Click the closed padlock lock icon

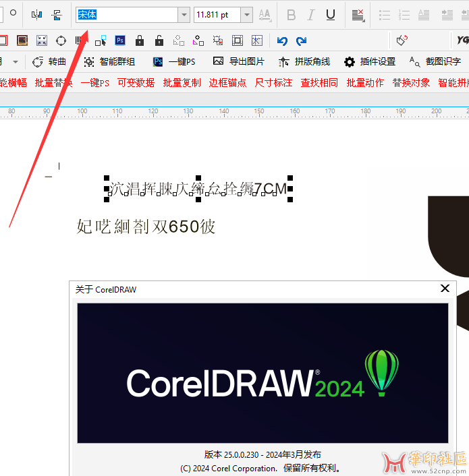(140, 40)
